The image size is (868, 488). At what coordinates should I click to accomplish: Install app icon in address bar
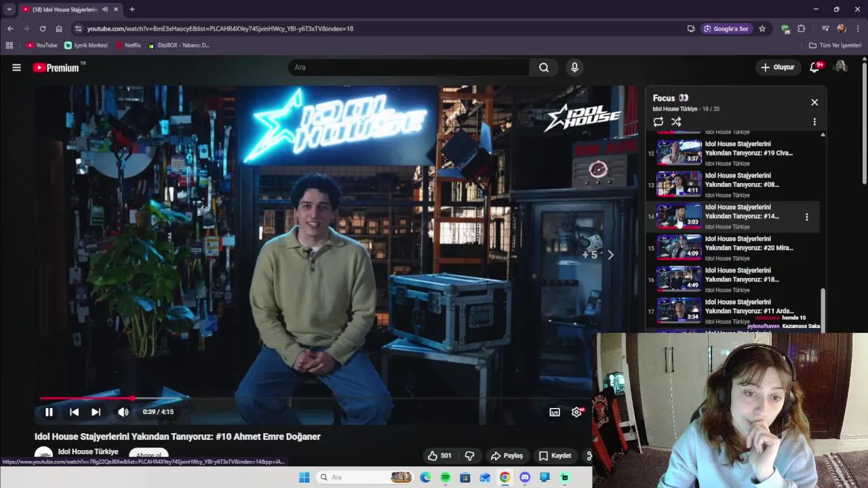[691, 28]
